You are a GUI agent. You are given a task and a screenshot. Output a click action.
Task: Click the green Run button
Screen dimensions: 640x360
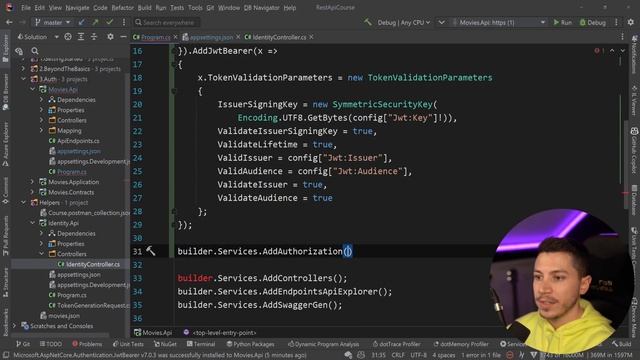[562, 22]
